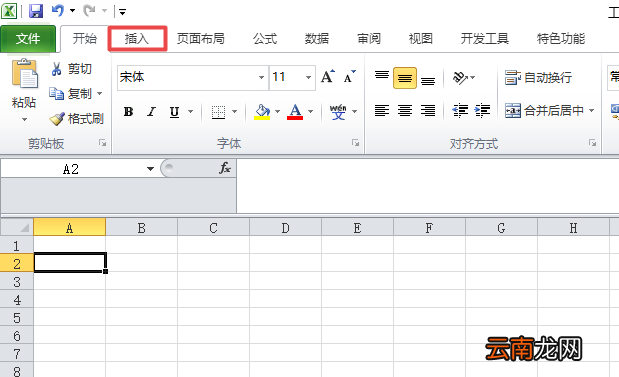Select column G header
Screen dimensions: 619x377
point(501,228)
